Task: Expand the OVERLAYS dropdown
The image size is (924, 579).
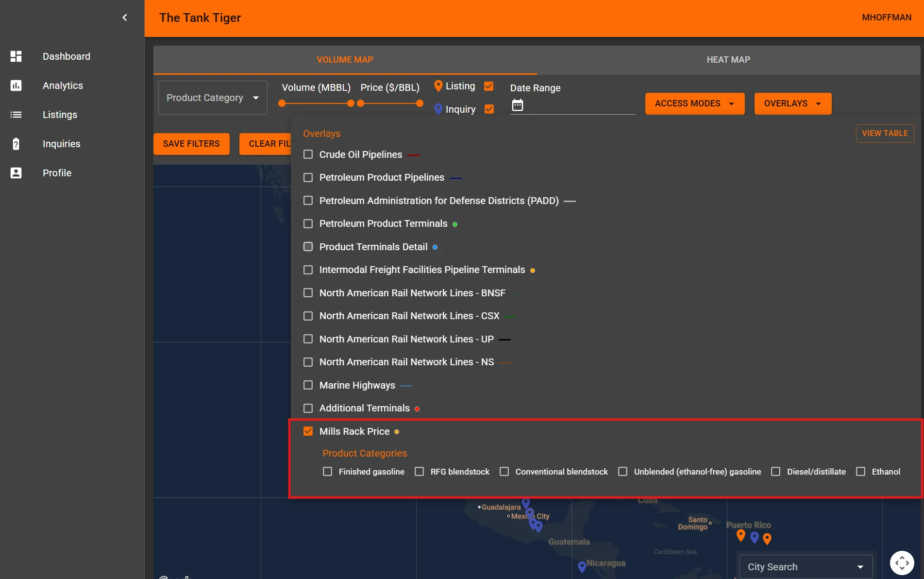Action: pyautogui.click(x=793, y=103)
